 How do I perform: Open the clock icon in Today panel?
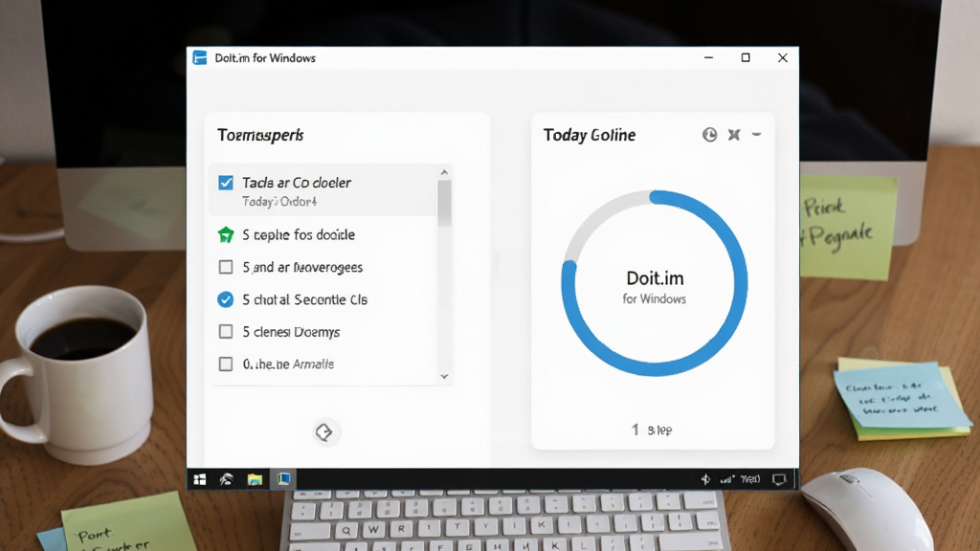coord(709,134)
